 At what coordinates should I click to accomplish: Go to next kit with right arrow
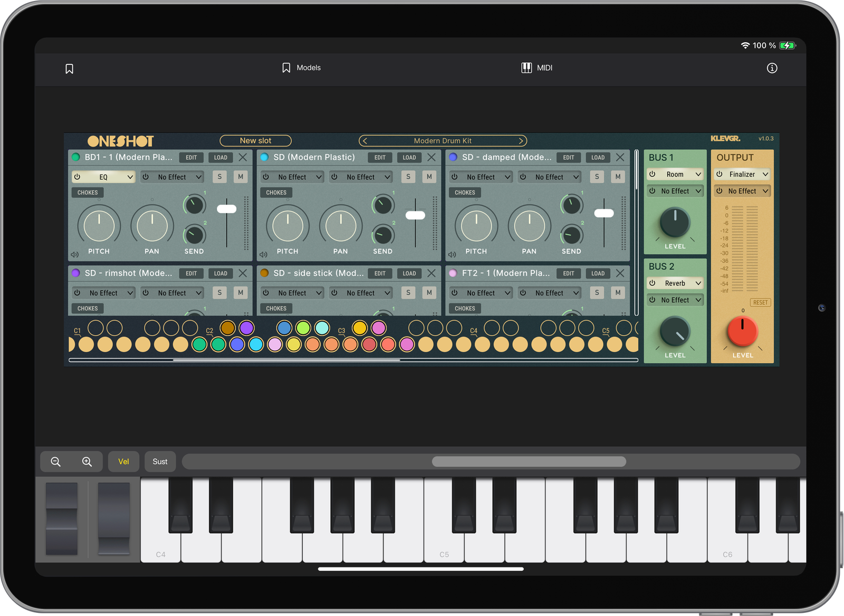tap(521, 141)
